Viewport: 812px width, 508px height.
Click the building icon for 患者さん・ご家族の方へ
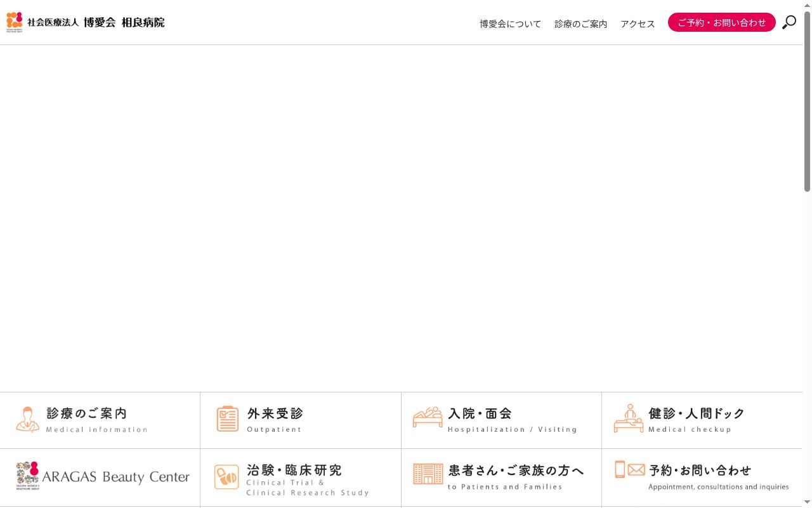tap(428, 474)
